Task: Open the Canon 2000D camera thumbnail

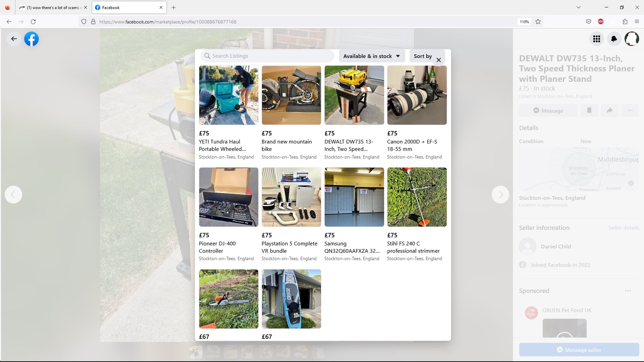Action: point(417,95)
